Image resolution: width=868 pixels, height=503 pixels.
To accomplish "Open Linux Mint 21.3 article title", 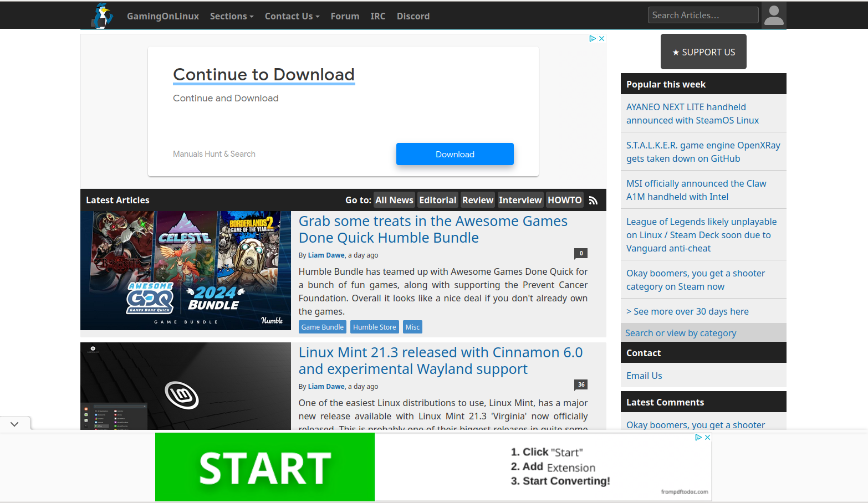I will 441,361.
